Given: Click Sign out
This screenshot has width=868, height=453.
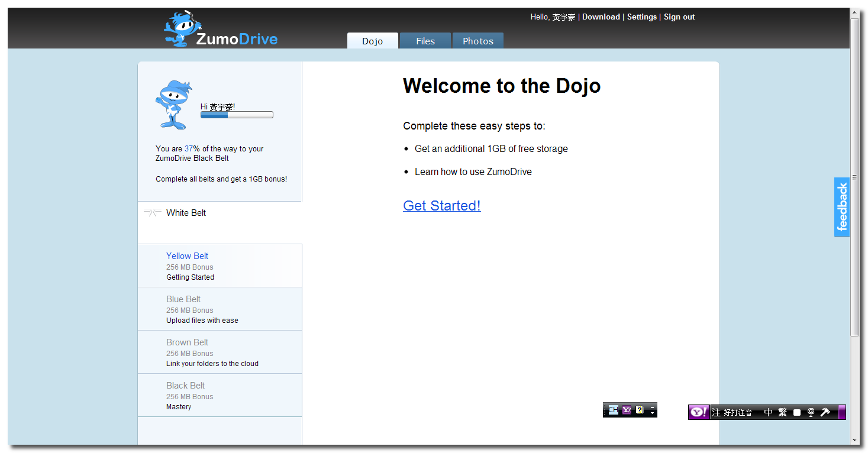Looking at the screenshot, I should pyautogui.click(x=679, y=17).
